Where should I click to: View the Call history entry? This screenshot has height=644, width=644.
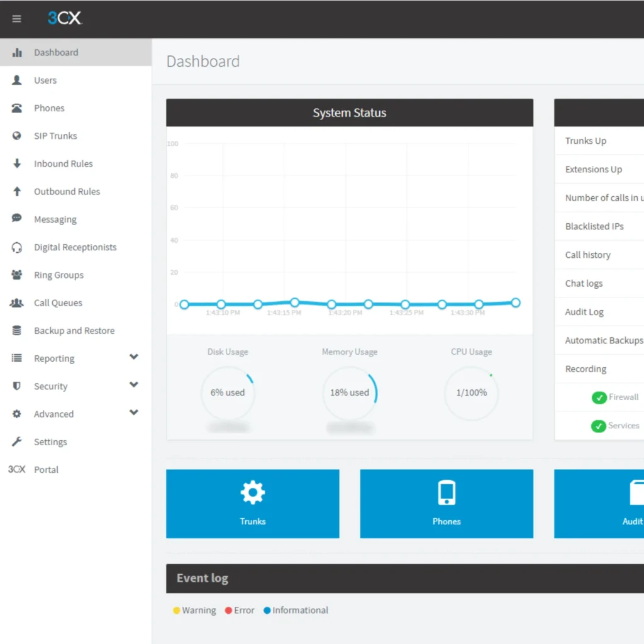click(587, 255)
